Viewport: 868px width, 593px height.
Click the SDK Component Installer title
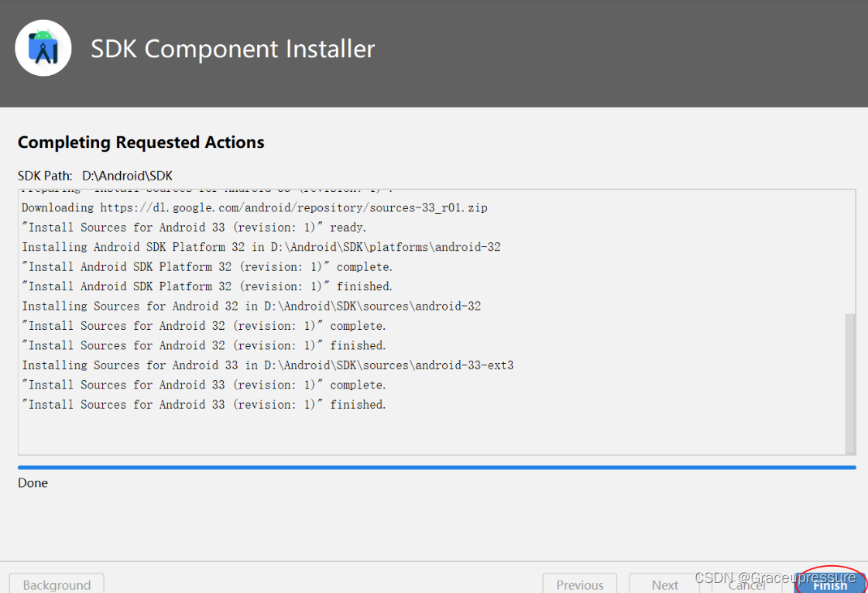pyautogui.click(x=232, y=49)
